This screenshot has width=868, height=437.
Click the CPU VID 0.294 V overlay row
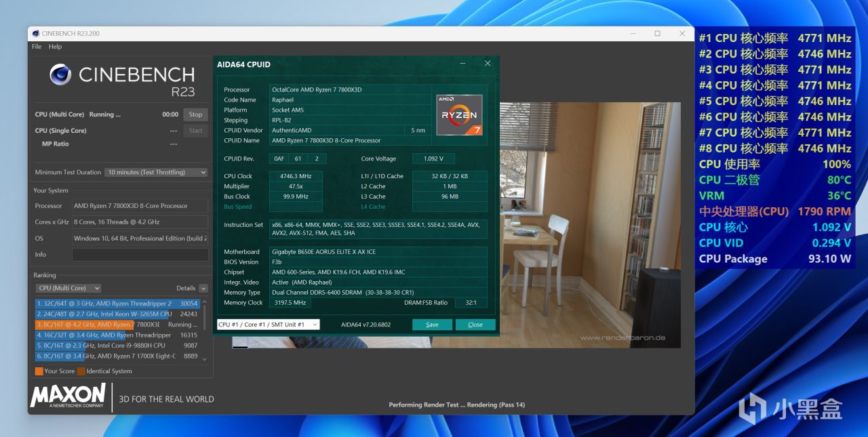(x=774, y=243)
